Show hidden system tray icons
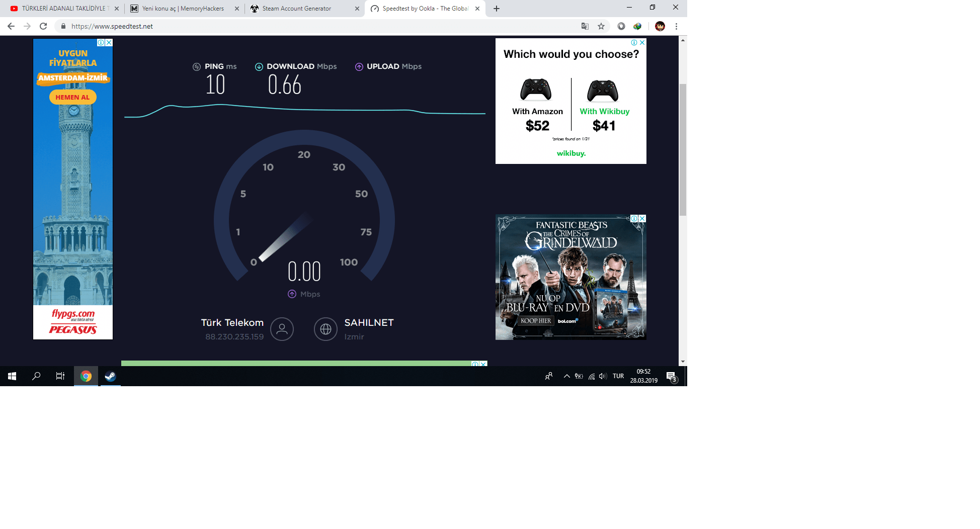Image resolution: width=980 pixels, height=529 pixels. 567,376
